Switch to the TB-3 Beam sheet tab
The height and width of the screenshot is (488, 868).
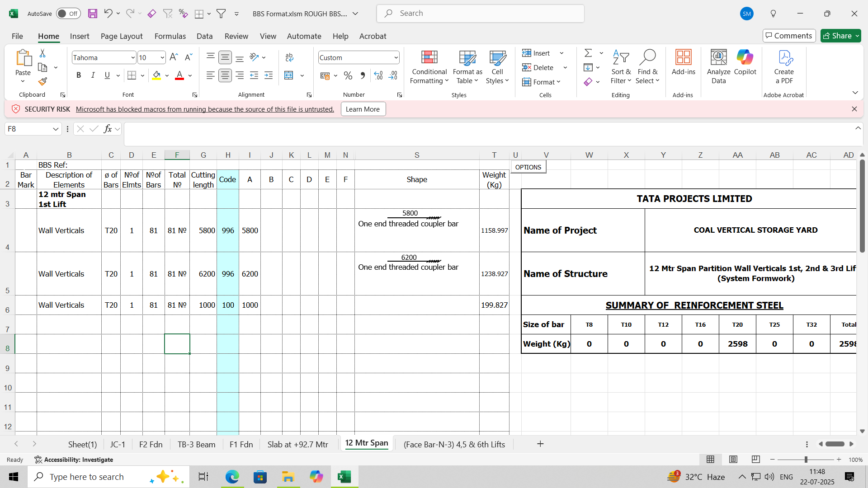[196, 444]
